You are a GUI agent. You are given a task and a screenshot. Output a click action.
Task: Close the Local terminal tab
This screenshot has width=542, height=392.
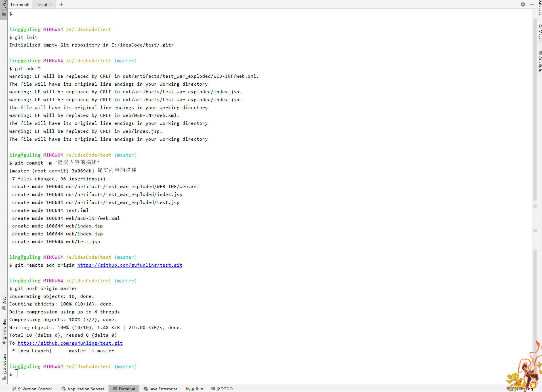(51, 5)
